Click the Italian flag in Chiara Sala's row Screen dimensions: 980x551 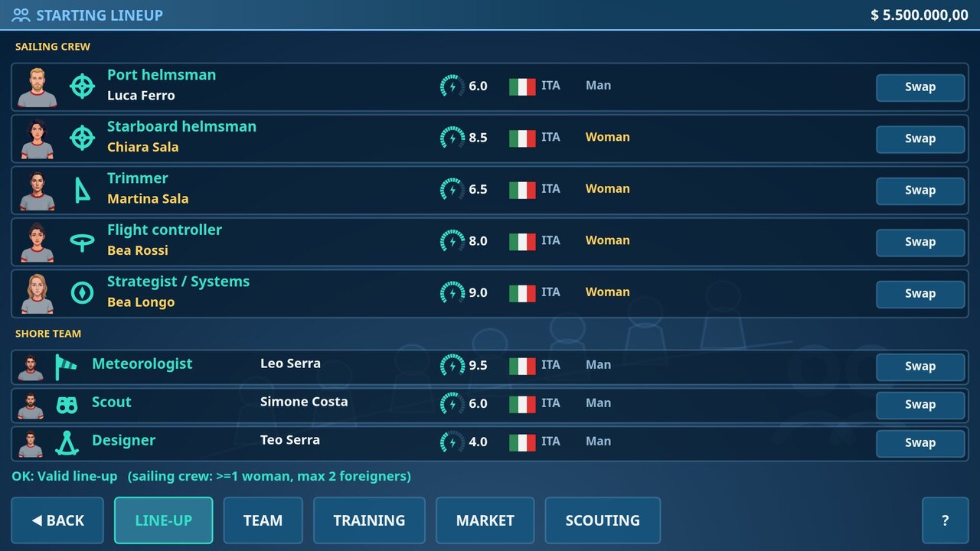pyautogui.click(x=522, y=139)
